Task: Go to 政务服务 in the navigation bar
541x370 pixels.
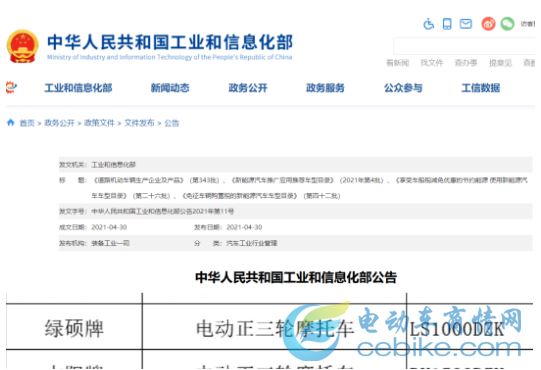Action: point(325,88)
